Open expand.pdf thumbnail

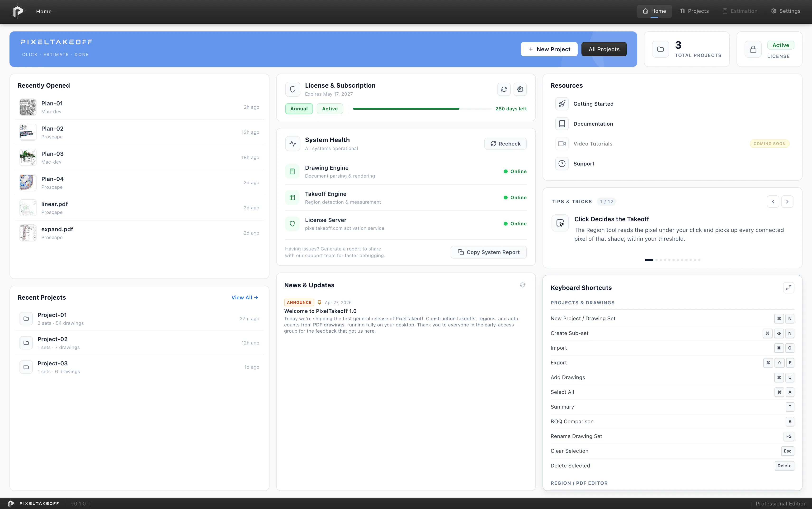point(28,233)
